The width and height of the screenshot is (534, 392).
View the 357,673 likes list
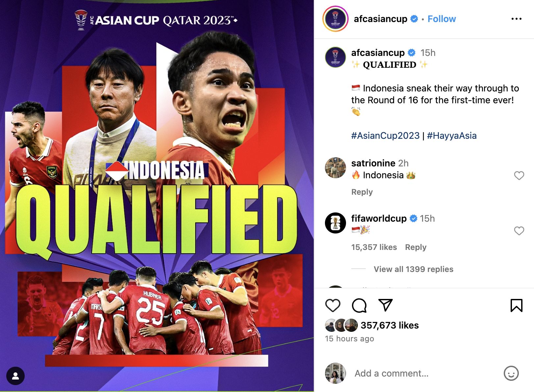pyautogui.click(x=389, y=325)
